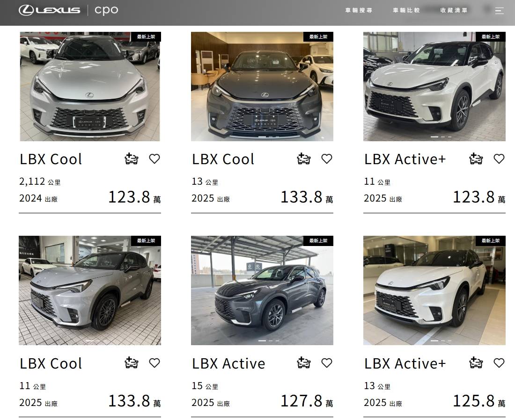
Task: Click the 最新上架 badge on the 2,112 公里 LBX Cool
Action: 146,37
